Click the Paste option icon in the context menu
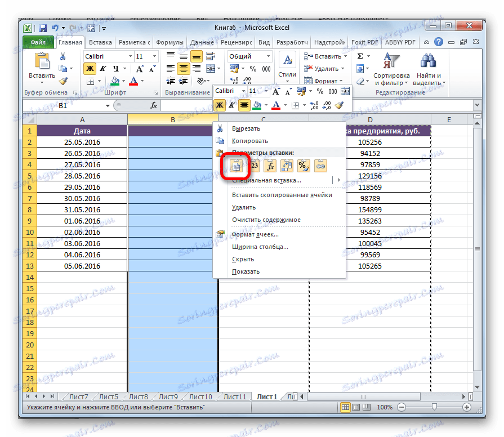 coord(237,166)
